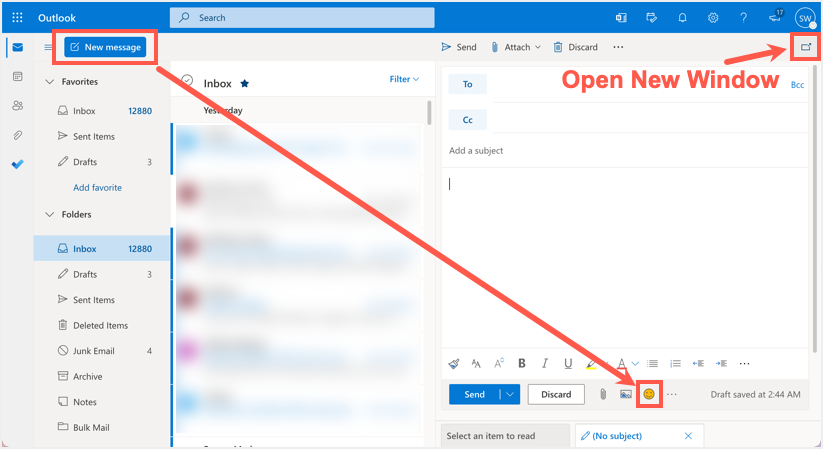This screenshot has width=823, height=449.
Task: Open the Notes folder
Action: [102, 402]
